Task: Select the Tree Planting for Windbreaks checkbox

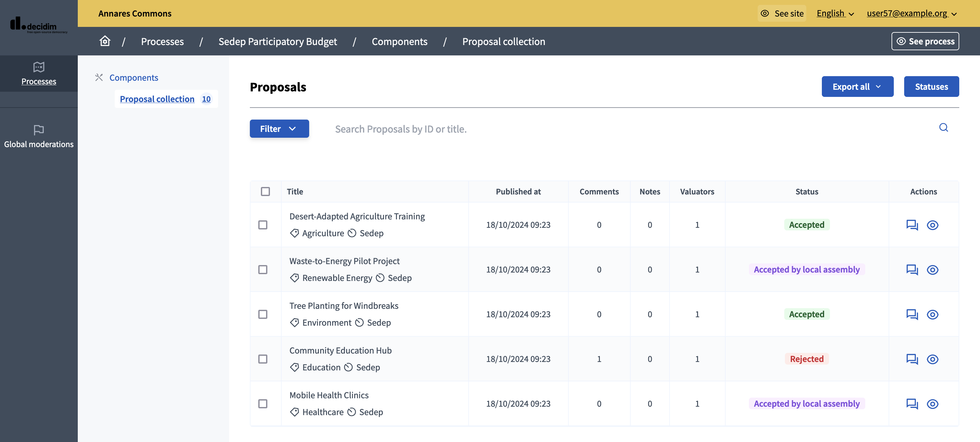Action: pyautogui.click(x=262, y=314)
